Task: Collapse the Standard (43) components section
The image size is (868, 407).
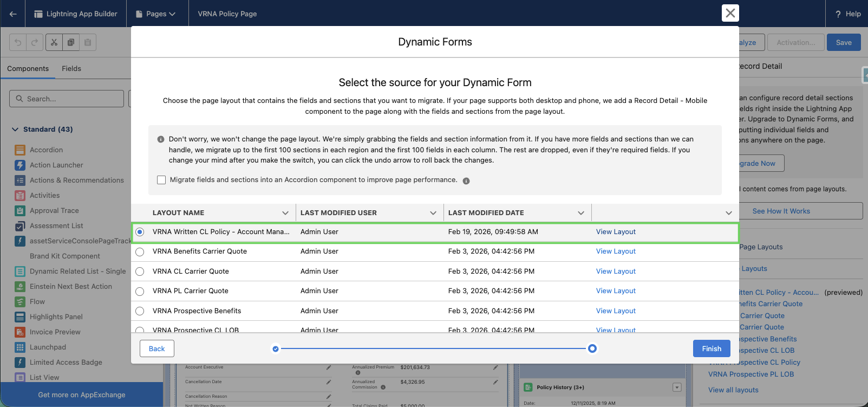Action: tap(15, 130)
